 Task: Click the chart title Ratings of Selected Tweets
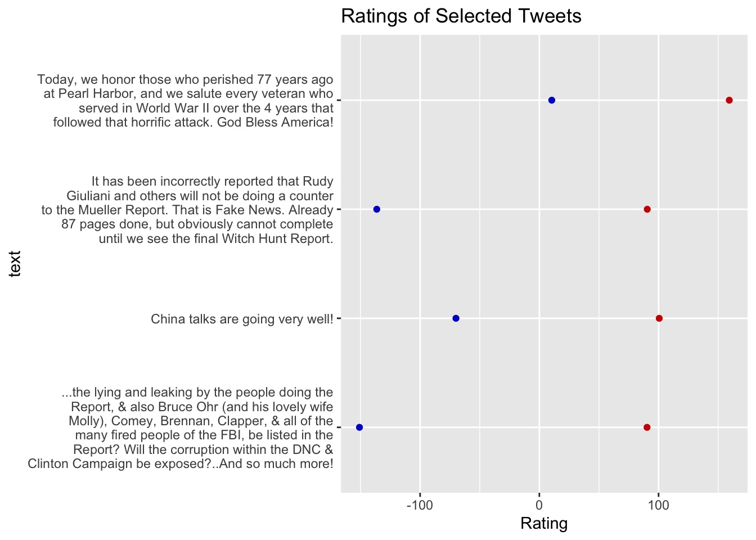(x=461, y=16)
